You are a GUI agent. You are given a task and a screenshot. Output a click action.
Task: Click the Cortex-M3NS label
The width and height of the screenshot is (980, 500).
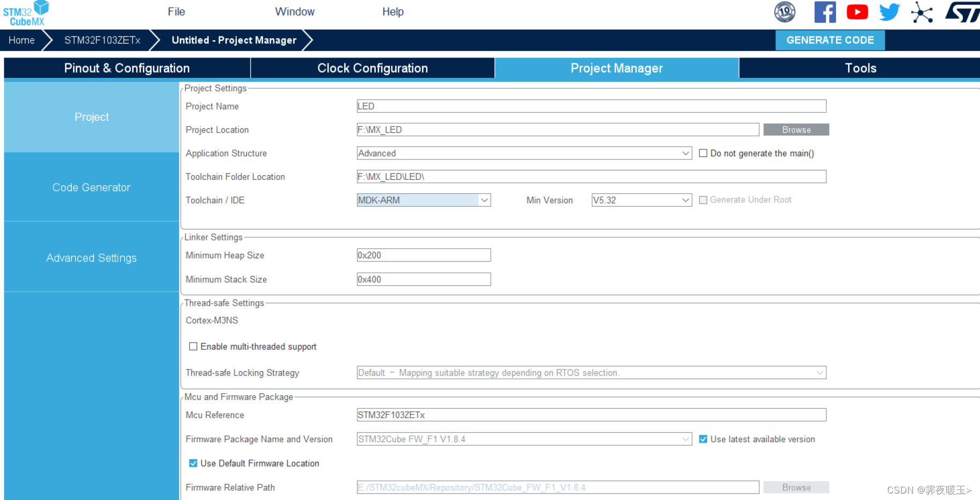point(212,321)
